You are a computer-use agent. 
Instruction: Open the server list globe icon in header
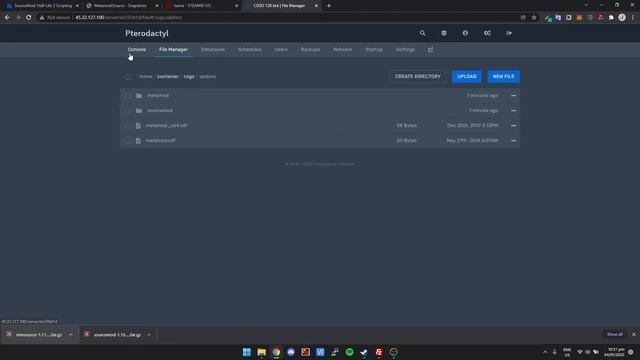(444, 33)
